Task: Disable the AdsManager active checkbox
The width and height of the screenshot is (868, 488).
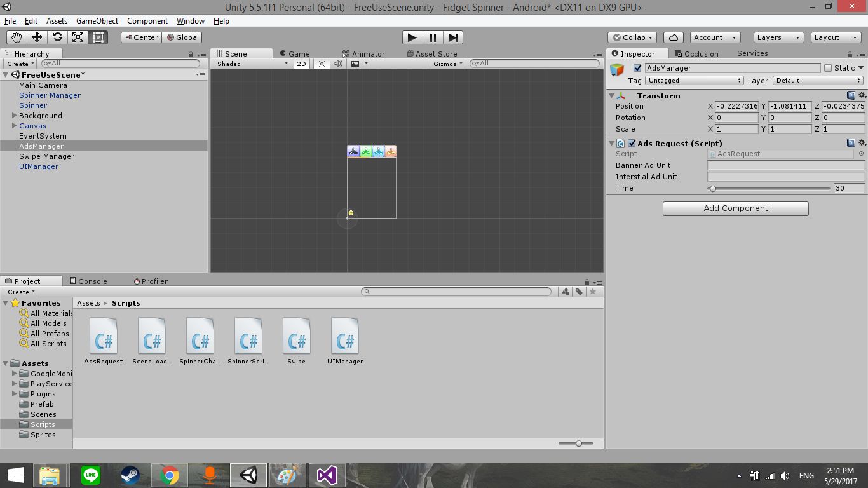Action: click(638, 68)
